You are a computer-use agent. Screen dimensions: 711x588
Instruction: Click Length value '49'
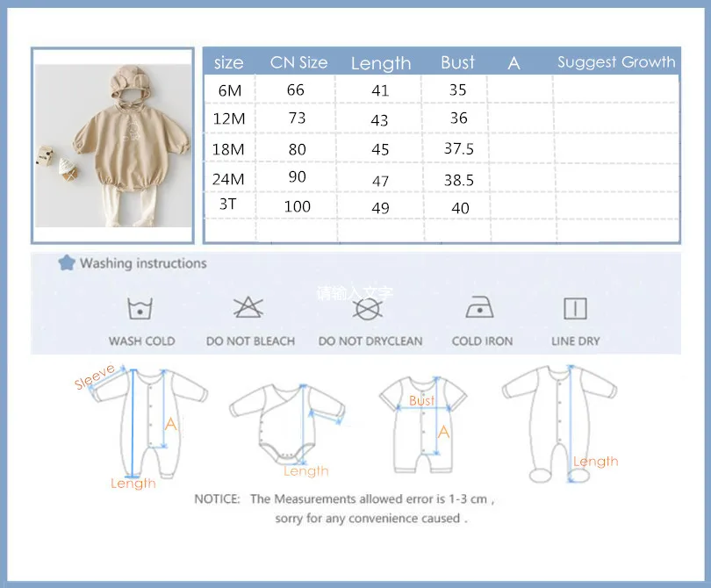(x=380, y=208)
